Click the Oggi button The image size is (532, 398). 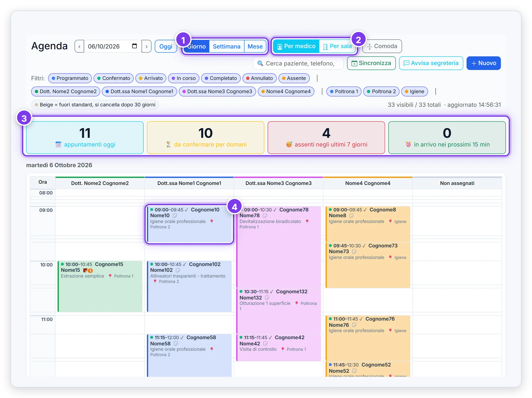click(166, 46)
